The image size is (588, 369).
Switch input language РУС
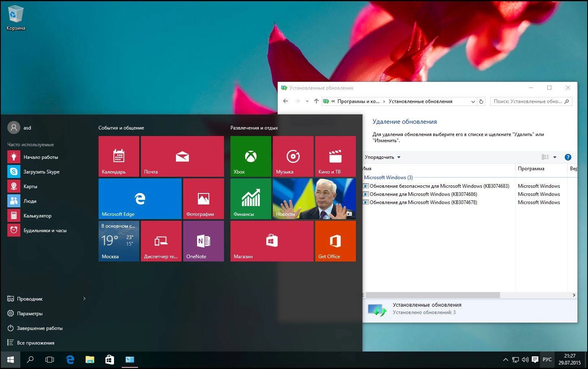tap(547, 360)
